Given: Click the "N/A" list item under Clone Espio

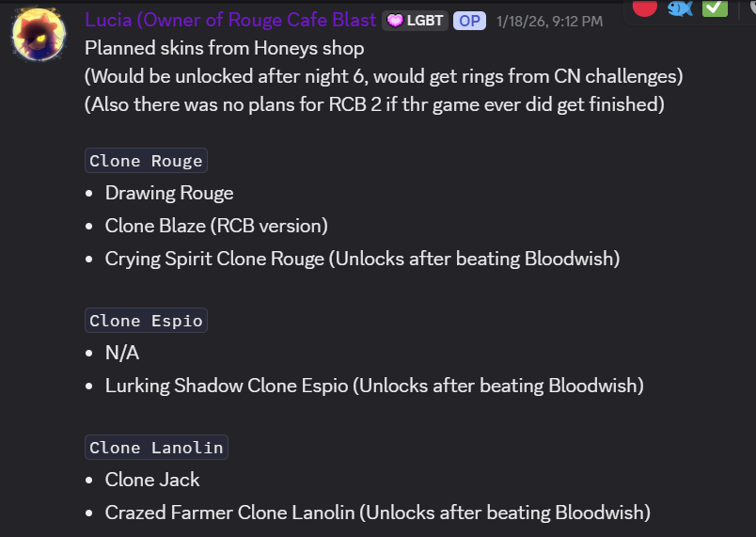Looking at the screenshot, I should pyautogui.click(x=122, y=353).
